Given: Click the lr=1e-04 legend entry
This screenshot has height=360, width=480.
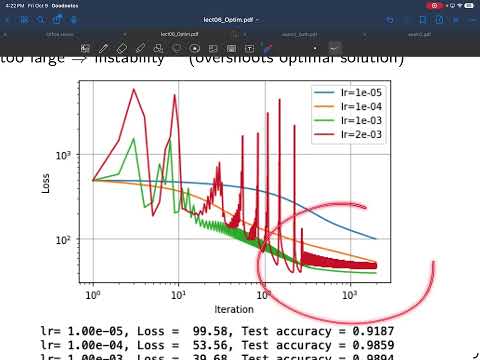Looking at the screenshot, I should pyautogui.click(x=348, y=106).
